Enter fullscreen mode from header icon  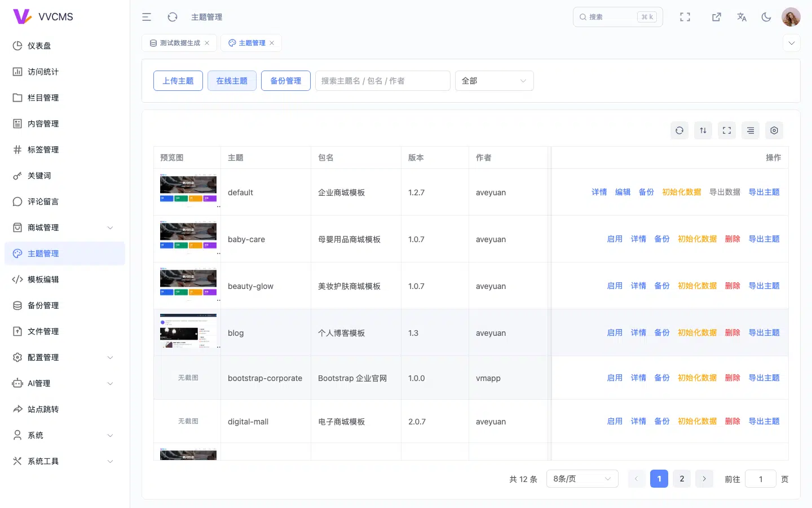(685, 17)
